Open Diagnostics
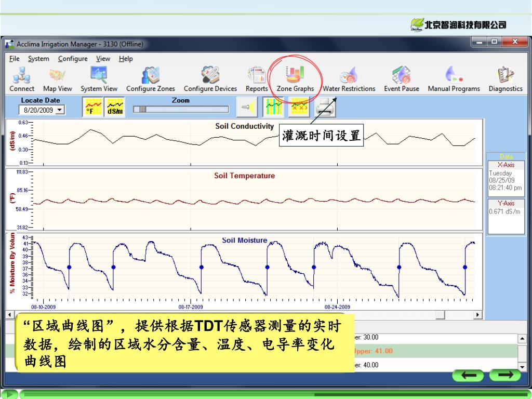This screenshot has width=532, height=399. 506,79
